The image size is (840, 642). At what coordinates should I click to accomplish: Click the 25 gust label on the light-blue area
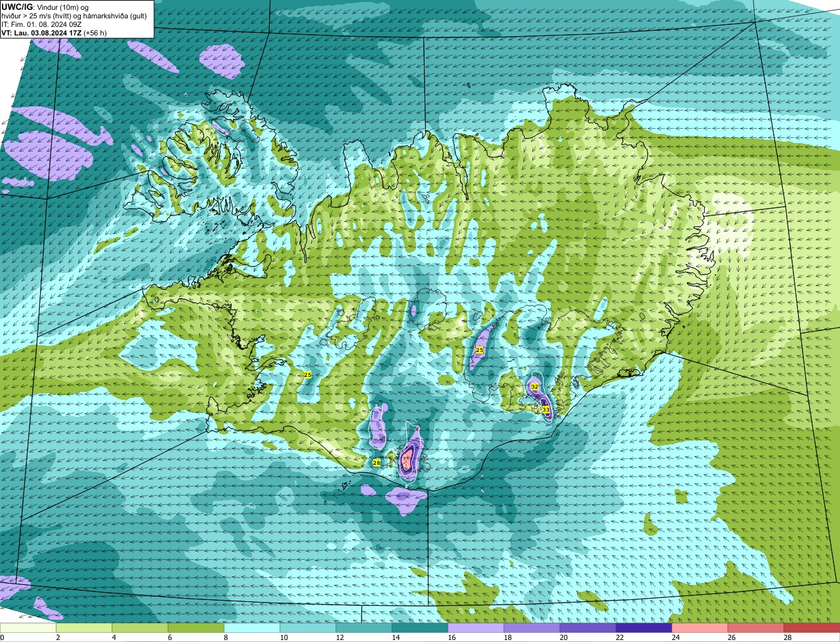point(308,375)
